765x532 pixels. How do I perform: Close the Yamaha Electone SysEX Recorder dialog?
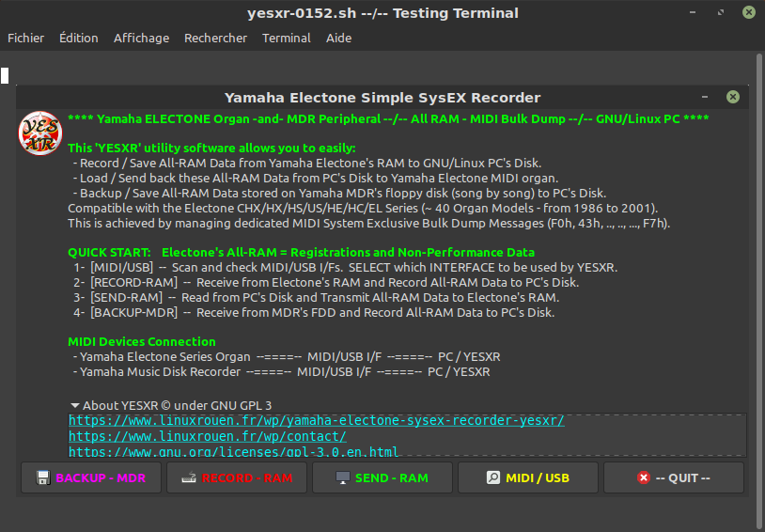coord(733,97)
